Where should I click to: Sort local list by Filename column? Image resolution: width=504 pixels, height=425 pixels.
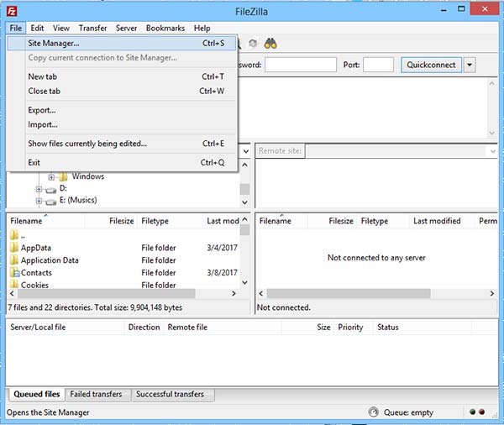[45, 221]
